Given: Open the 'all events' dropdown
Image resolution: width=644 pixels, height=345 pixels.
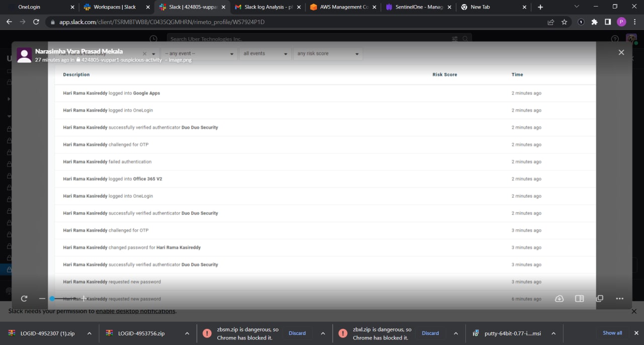Looking at the screenshot, I should pos(265,53).
